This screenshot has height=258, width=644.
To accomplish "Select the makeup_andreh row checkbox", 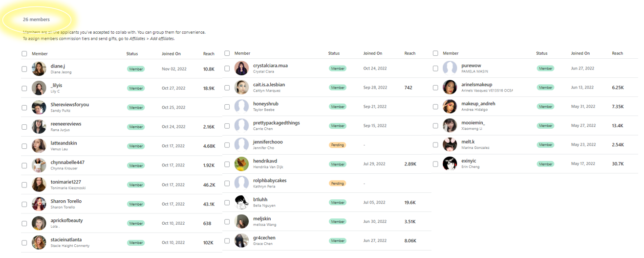I will [435, 106].
